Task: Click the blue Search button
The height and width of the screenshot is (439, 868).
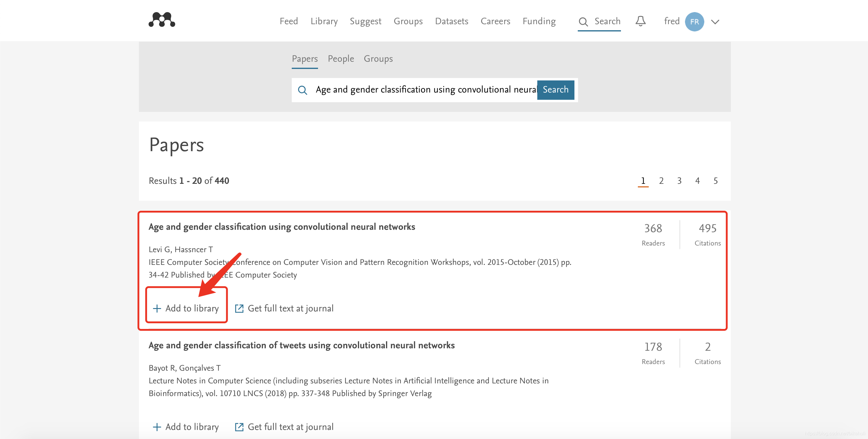Action: 555,90
